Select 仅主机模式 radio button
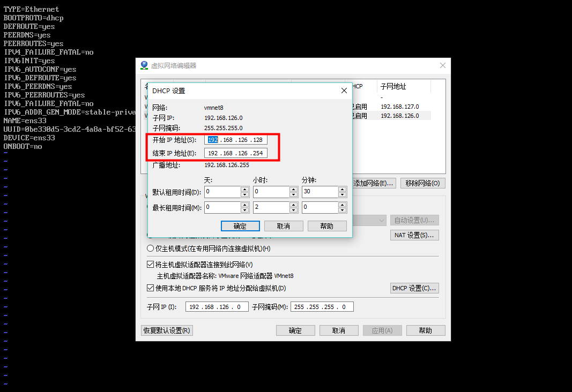 [150, 248]
